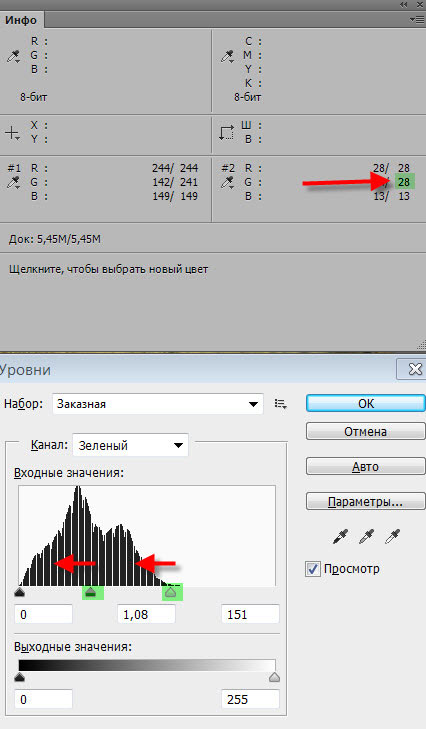
Task: Click the 8-бит label under CMYK
Action: [247, 97]
